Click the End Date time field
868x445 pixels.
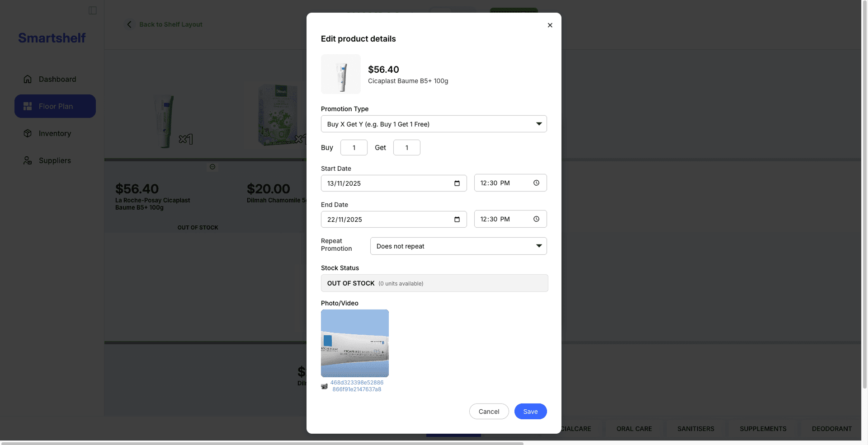(x=510, y=219)
